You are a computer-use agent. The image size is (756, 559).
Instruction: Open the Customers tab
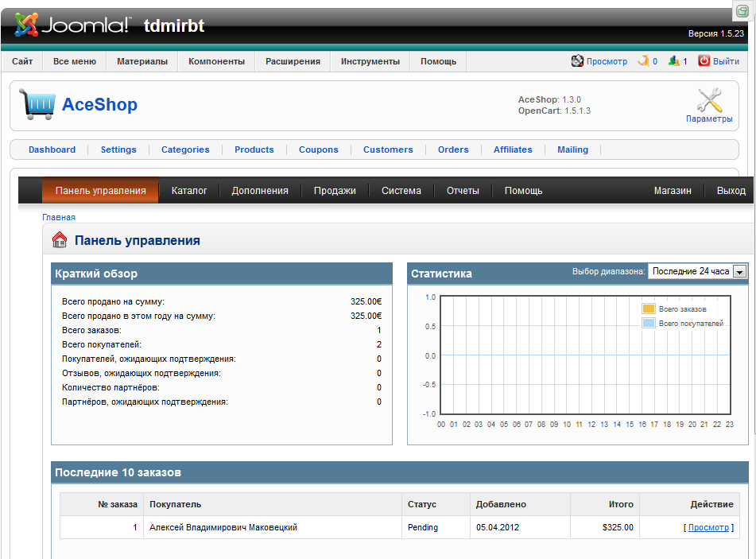point(388,149)
